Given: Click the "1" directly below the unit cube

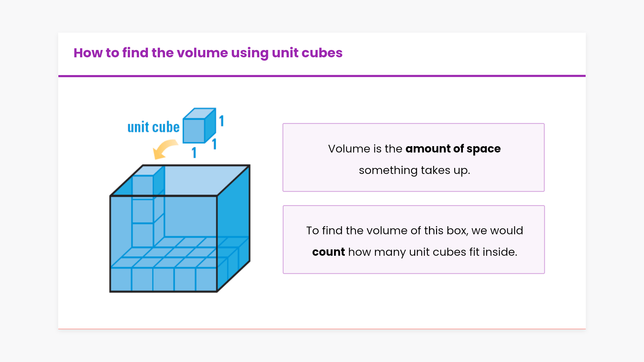Looking at the screenshot, I should [x=194, y=153].
